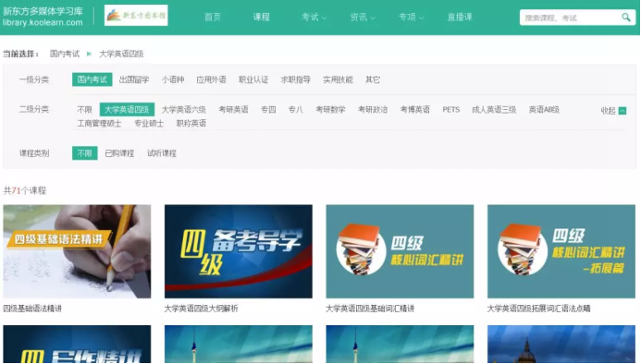Select the 职业认证 category
The image size is (641, 364).
(253, 79)
